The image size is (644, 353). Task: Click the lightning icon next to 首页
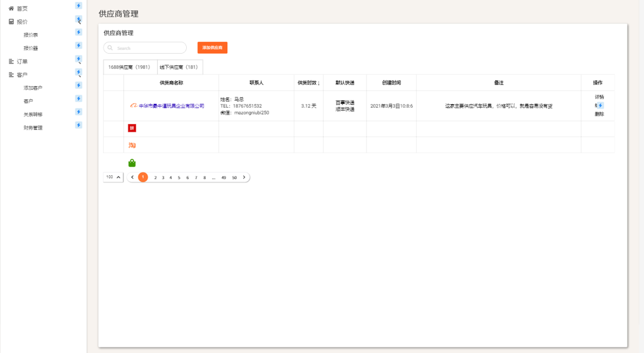coord(79,6)
